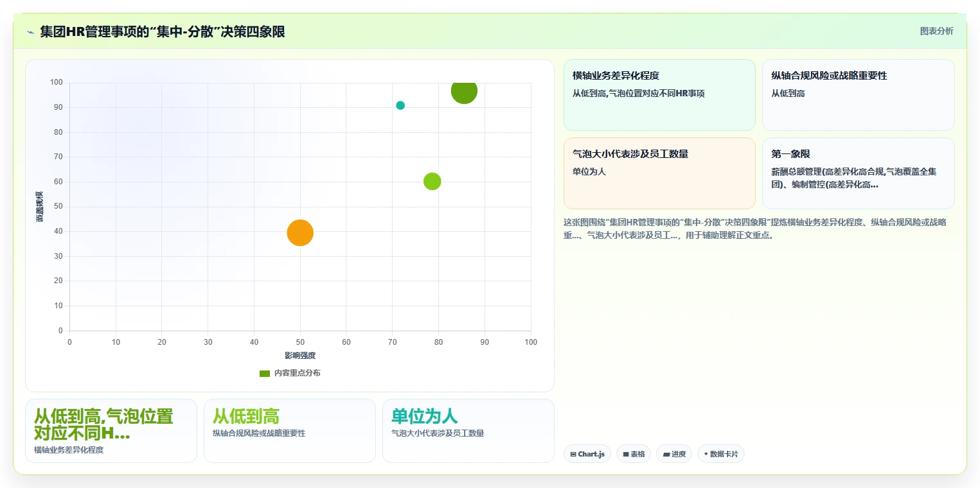Click the 图表分析 label in the header
This screenshot has height=488, width=980.
click(x=936, y=31)
